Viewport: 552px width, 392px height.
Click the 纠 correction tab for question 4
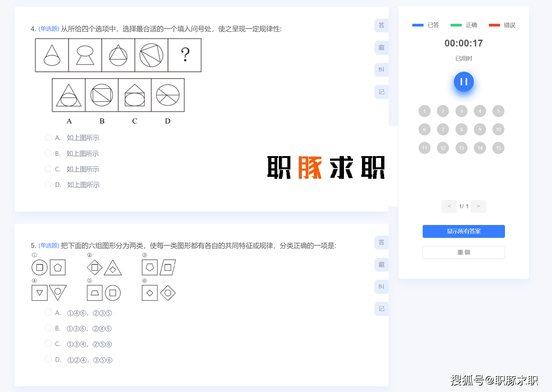click(381, 70)
